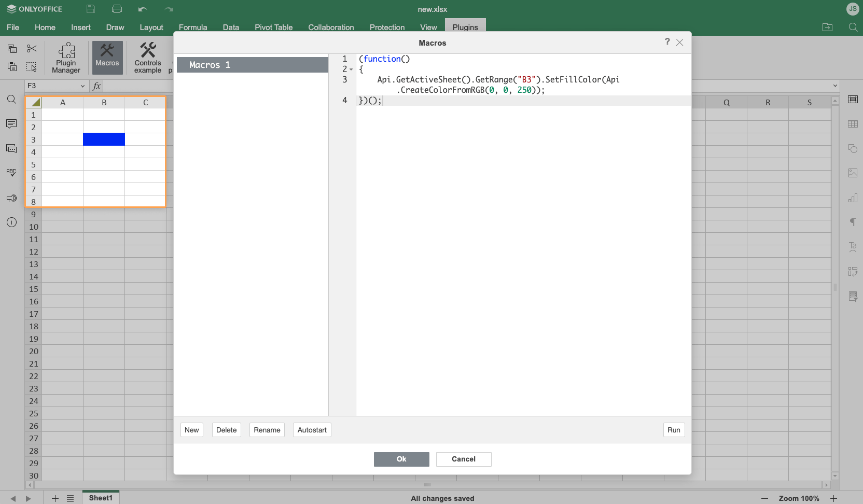
Task: Open table settings in right sidebar
Action: (x=853, y=124)
